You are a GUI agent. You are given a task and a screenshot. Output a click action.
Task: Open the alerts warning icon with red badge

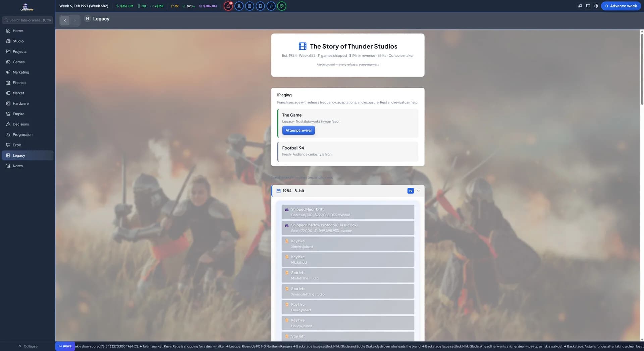click(x=228, y=6)
